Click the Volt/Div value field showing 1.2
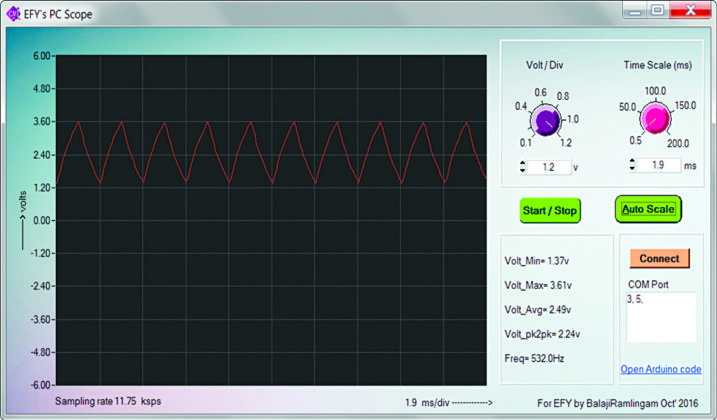The height and width of the screenshot is (420, 717). point(549,167)
